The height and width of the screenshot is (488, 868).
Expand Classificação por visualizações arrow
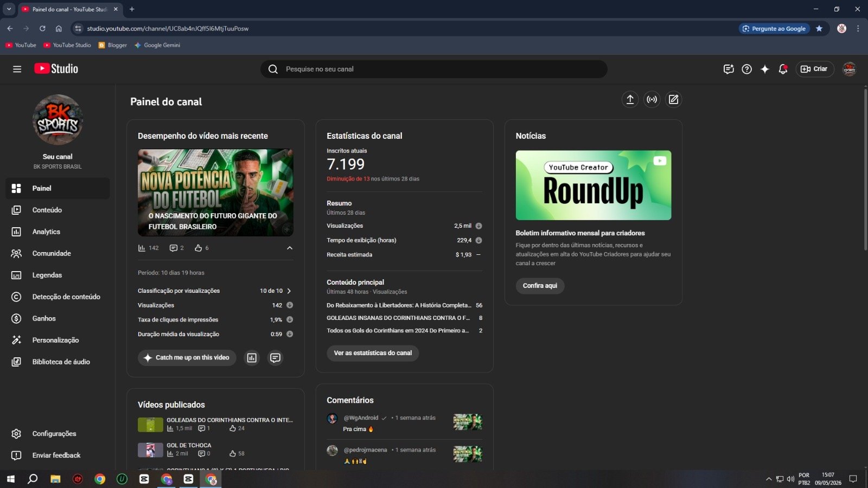point(289,291)
